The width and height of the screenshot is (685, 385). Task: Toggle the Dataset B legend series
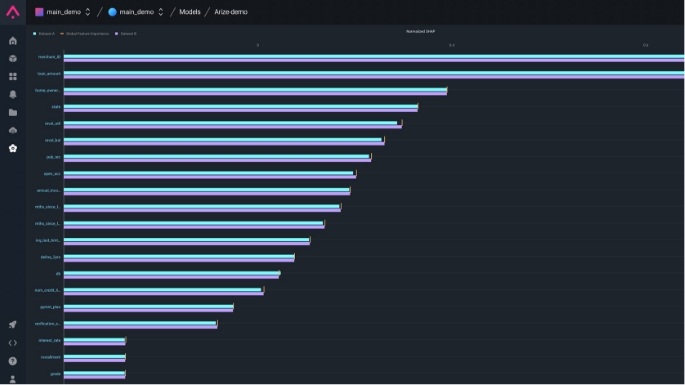point(126,34)
